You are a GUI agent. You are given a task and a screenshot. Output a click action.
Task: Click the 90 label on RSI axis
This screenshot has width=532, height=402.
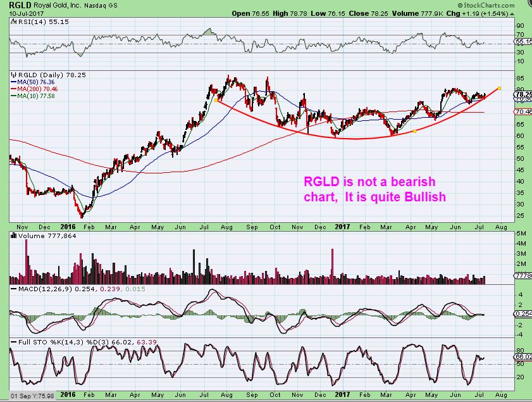(x=520, y=26)
